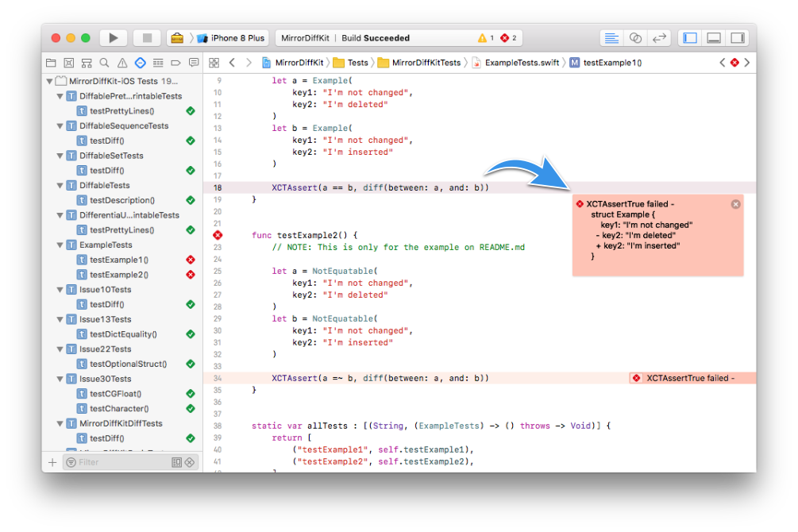Open the breakpoint navigator tab
Image resolution: width=798 pixels, height=532 pixels.
pos(175,63)
